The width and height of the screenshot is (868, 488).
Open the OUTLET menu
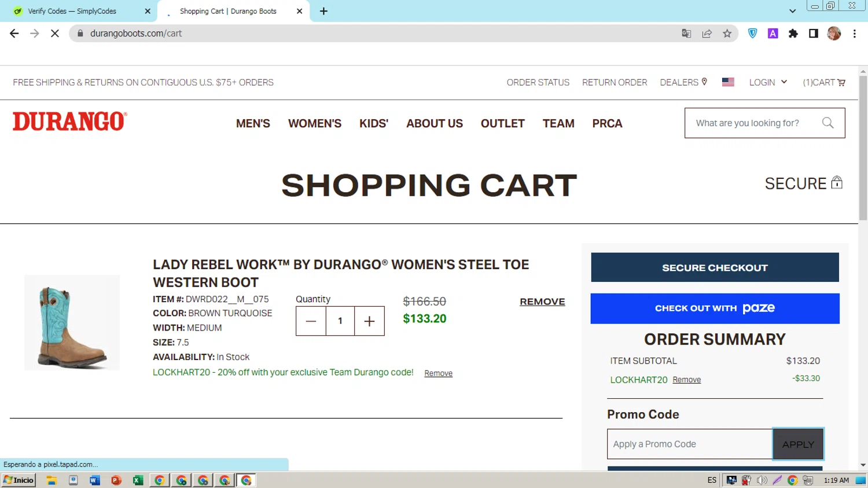503,123
